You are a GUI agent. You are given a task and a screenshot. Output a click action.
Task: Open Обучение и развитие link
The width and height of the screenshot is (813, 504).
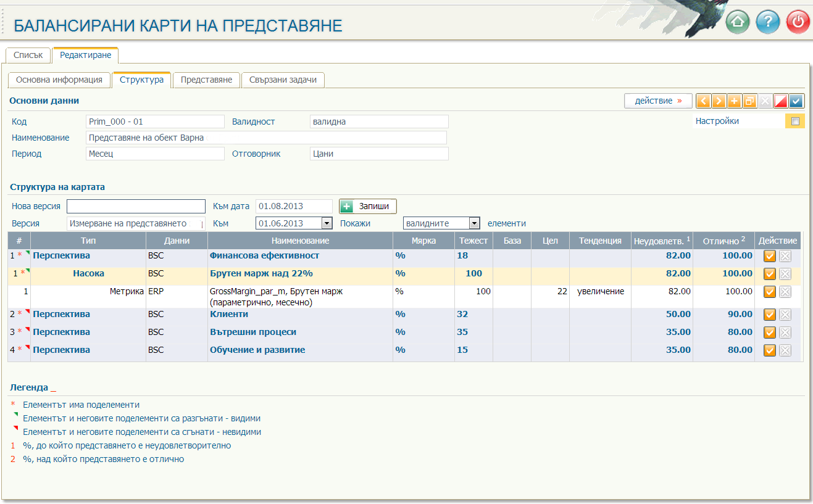257,350
